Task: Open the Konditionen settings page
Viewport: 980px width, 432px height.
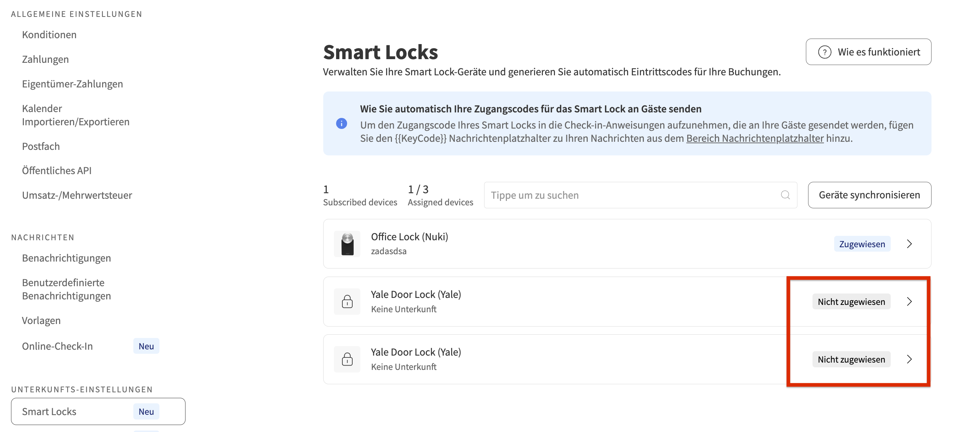Action: tap(49, 35)
